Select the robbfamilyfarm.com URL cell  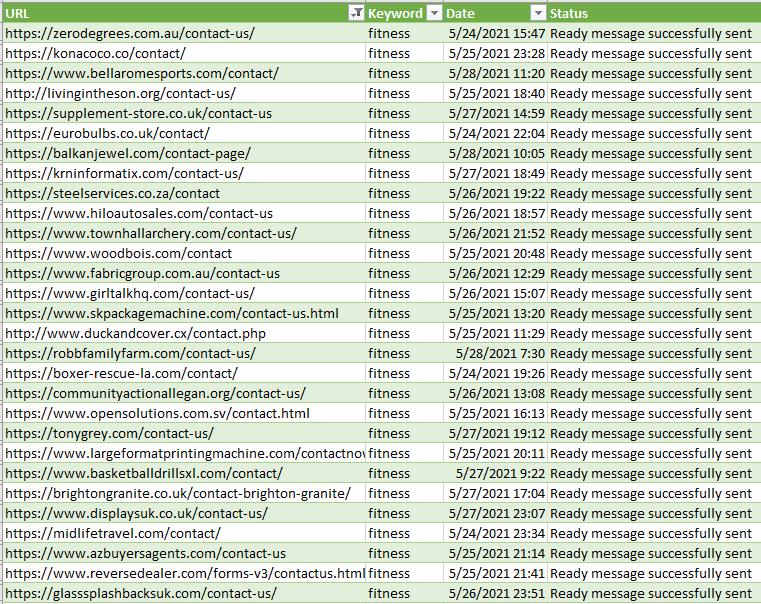[184, 354]
